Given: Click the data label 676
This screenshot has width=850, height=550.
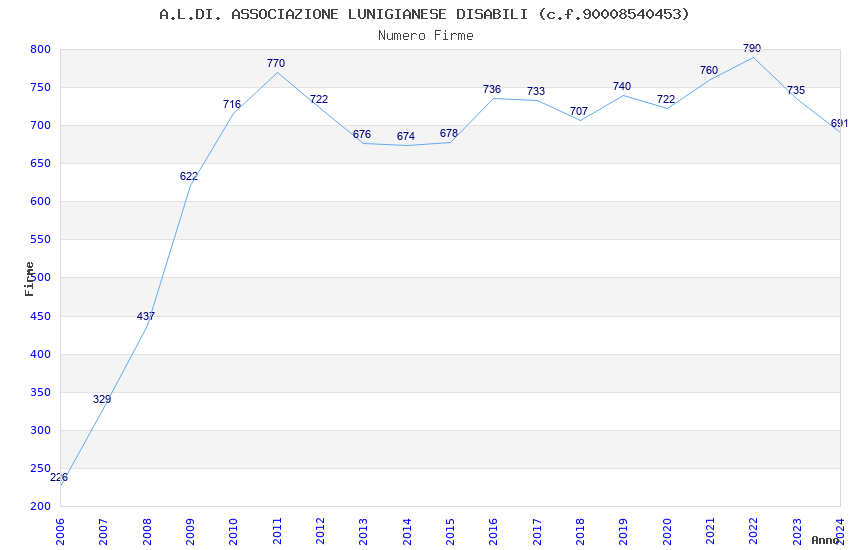Looking at the screenshot, I should coord(362,134).
